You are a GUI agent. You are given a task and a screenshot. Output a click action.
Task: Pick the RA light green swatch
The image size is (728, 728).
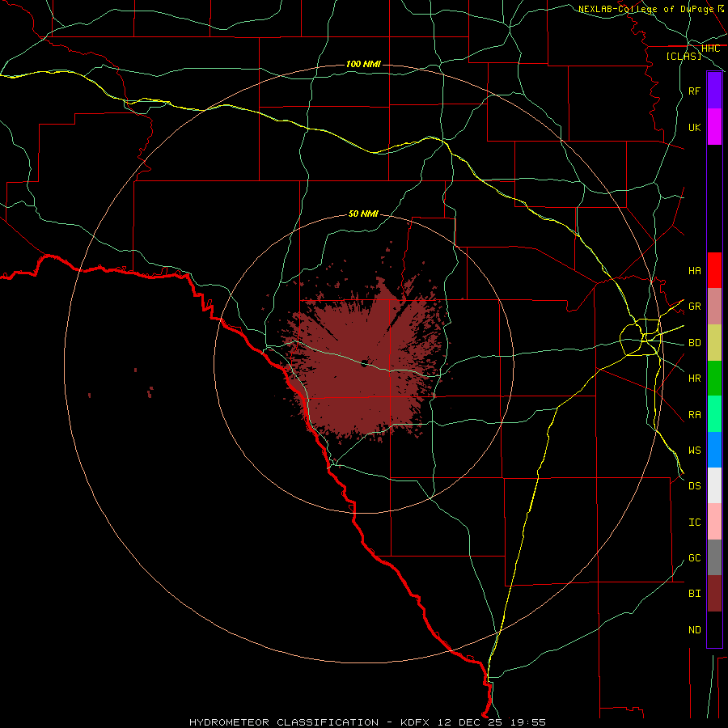pyautogui.click(x=714, y=414)
